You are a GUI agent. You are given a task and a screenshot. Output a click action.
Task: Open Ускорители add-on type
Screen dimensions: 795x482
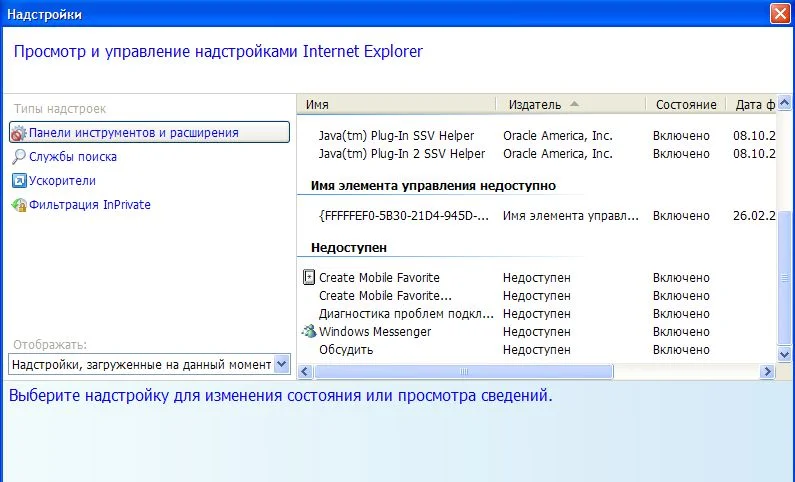[x=62, y=180]
